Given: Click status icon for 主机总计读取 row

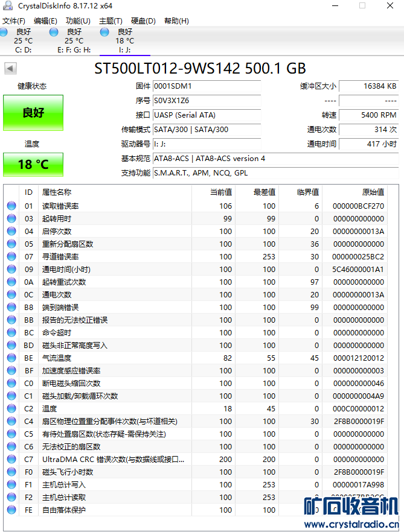Looking at the screenshot, I should (11, 497).
